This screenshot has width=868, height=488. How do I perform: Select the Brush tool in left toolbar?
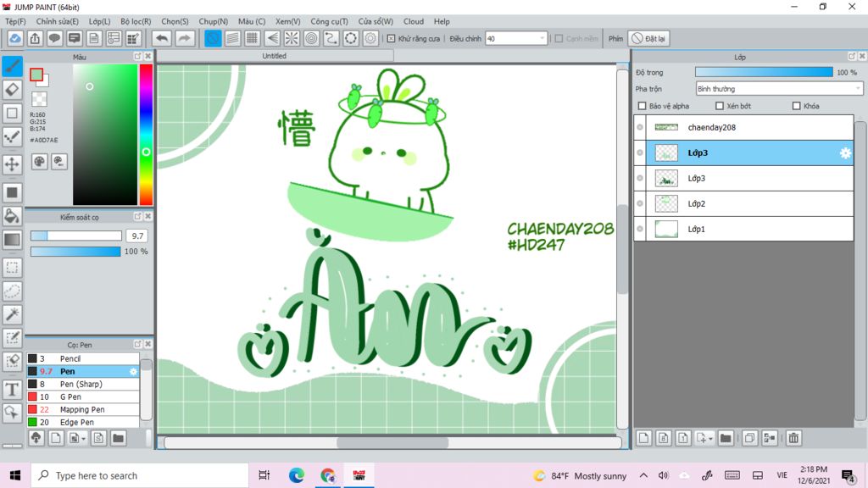click(x=12, y=66)
